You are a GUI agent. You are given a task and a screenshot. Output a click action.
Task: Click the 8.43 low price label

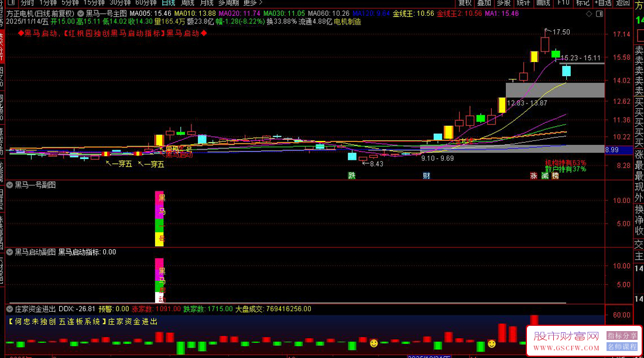click(376, 164)
